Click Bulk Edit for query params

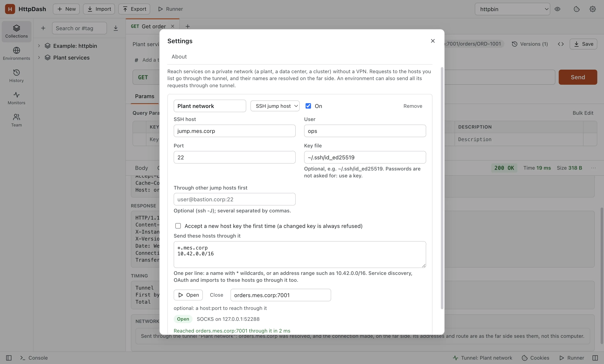point(583,113)
